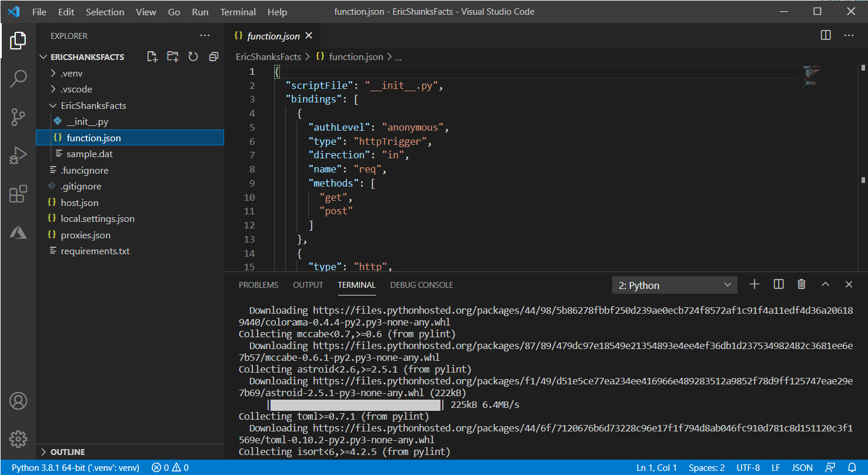Refresh the Explorer file tree

pos(193,57)
